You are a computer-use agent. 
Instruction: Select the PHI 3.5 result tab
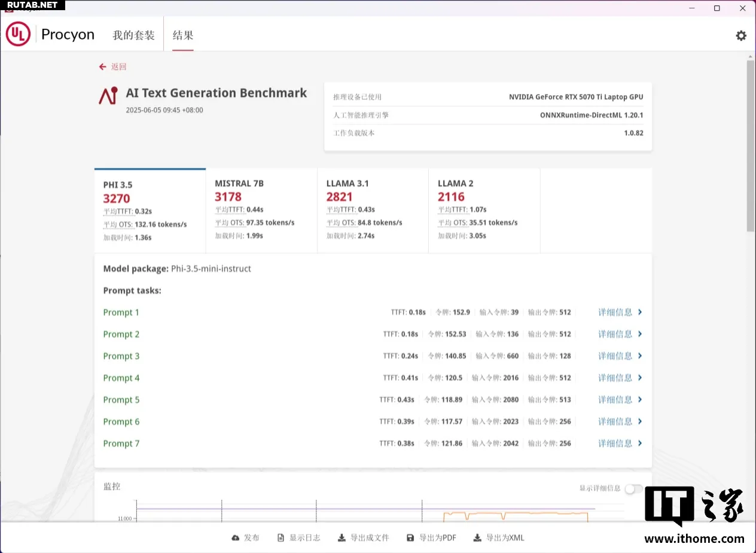150,211
